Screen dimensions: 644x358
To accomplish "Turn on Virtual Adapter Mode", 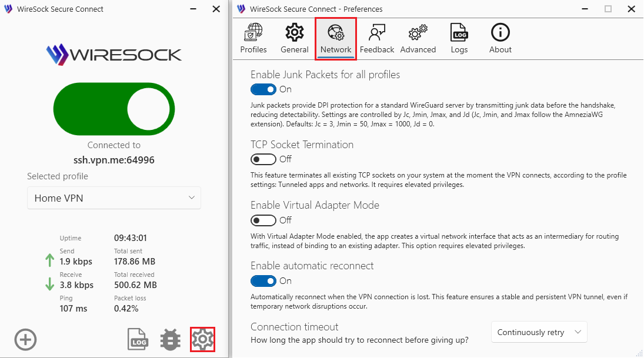I will click(x=263, y=220).
